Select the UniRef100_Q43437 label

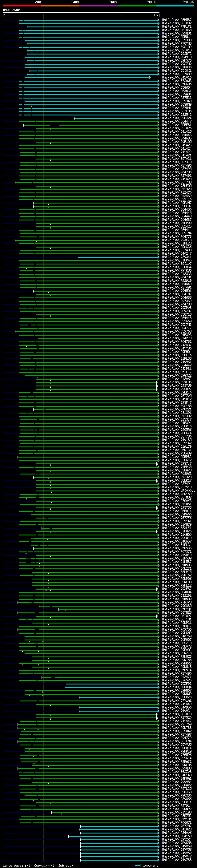pyautogui.click(x=177, y=345)
